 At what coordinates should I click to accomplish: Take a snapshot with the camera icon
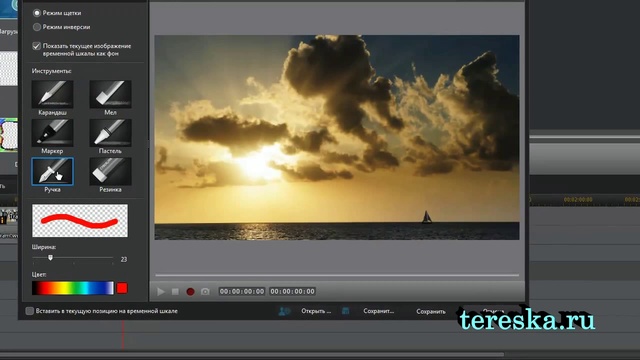click(205, 291)
